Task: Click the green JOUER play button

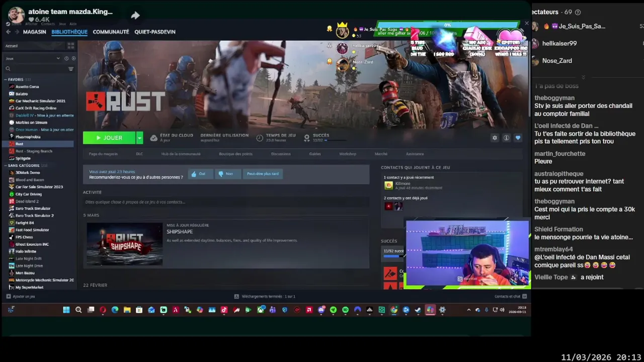Action: (x=109, y=138)
